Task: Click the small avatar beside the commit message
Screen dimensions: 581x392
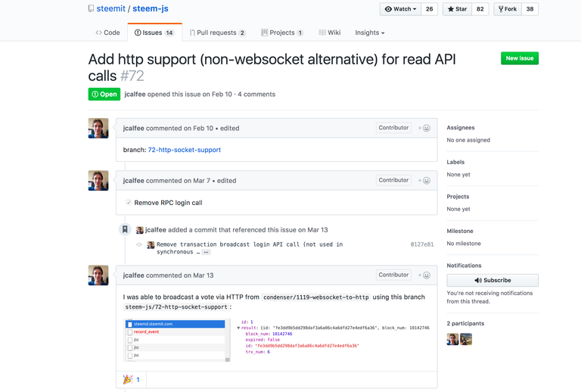Action: click(151, 244)
